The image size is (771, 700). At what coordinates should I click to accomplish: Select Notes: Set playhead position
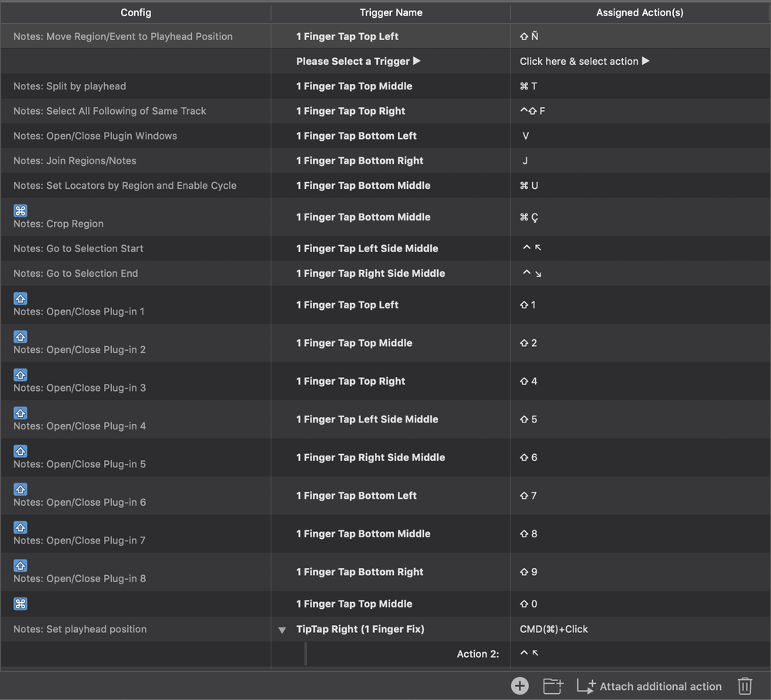click(x=79, y=629)
